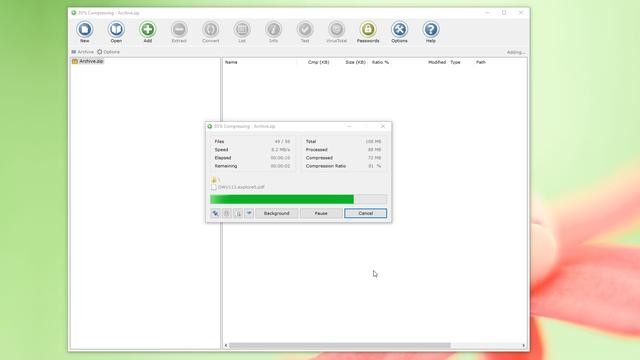Cancel the compression operation
The height and width of the screenshot is (360, 640).
[x=365, y=213]
